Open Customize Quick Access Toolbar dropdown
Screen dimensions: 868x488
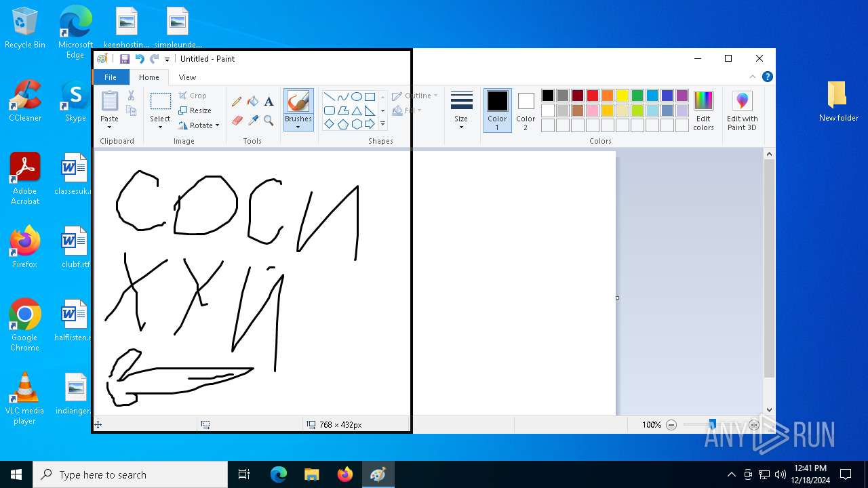(x=167, y=60)
